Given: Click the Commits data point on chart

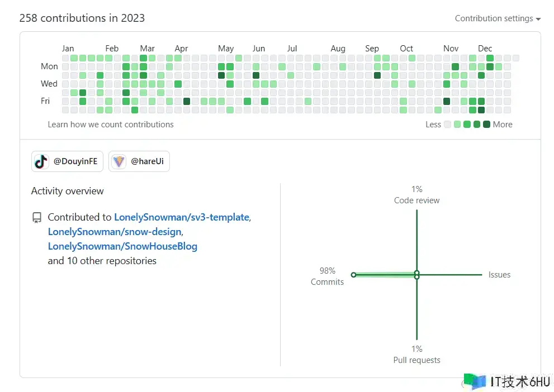Looking at the screenshot, I should (x=353, y=275).
